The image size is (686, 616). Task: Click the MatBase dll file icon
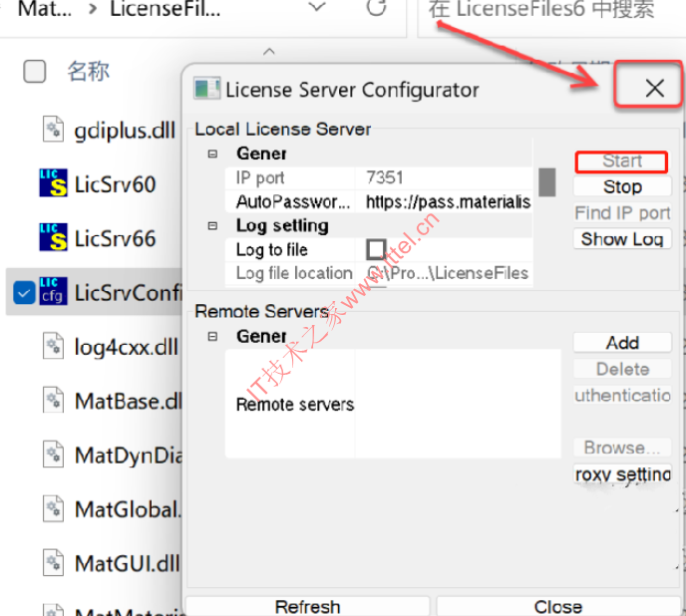click(x=54, y=401)
